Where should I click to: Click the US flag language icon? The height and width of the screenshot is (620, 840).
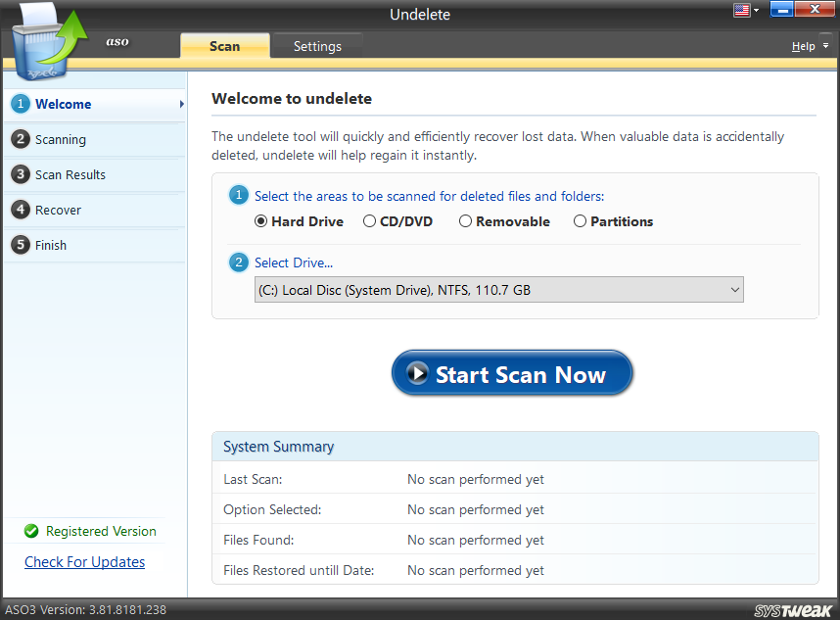[x=741, y=10]
